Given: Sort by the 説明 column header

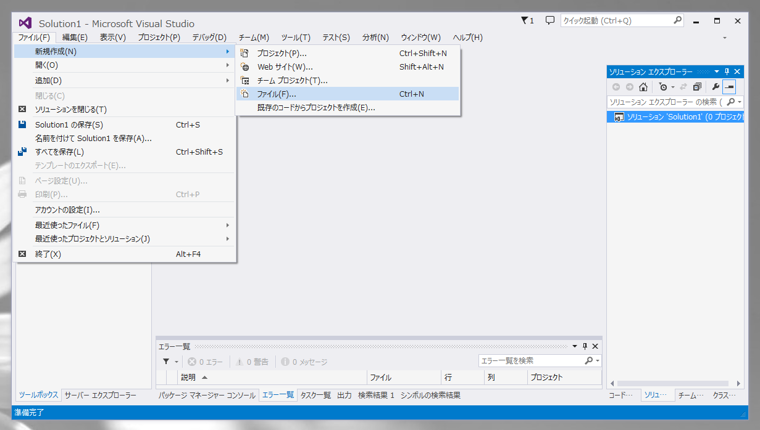Looking at the screenshot, I should click(x=273, y=377).
